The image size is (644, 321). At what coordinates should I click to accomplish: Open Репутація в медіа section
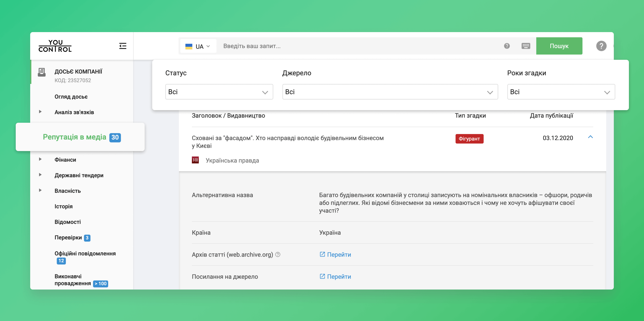74,137
